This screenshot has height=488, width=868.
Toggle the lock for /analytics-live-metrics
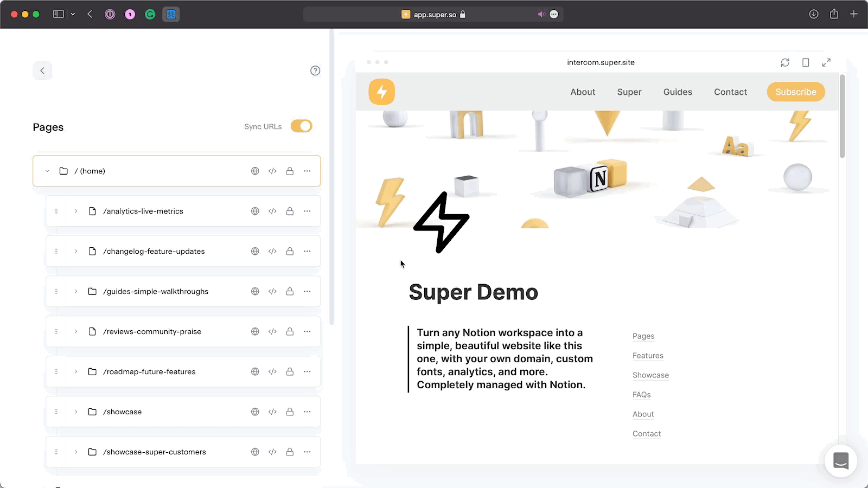point(290,211)
